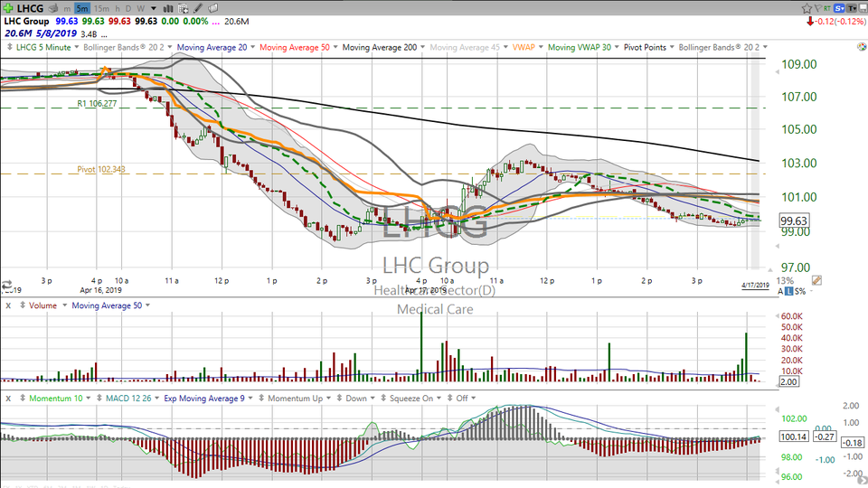868x488 pixels.
Task: Click the R1 106.277 pivot label
Action: tap(97, 103)
